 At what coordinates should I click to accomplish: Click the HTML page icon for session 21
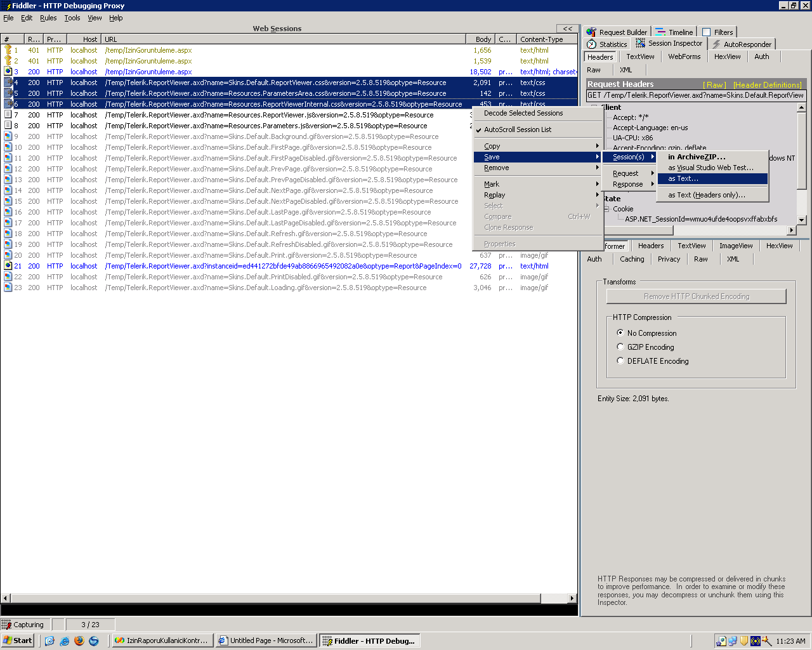click(x=8, y=266)
